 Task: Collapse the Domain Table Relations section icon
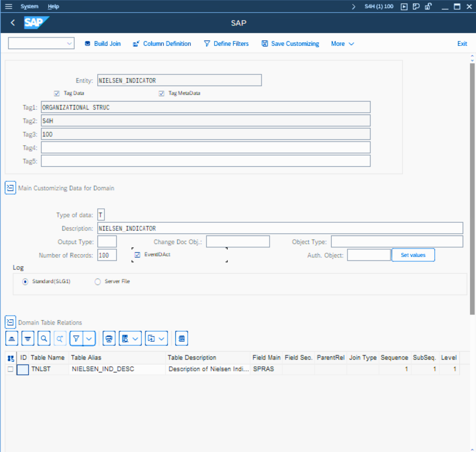(10, 322)
